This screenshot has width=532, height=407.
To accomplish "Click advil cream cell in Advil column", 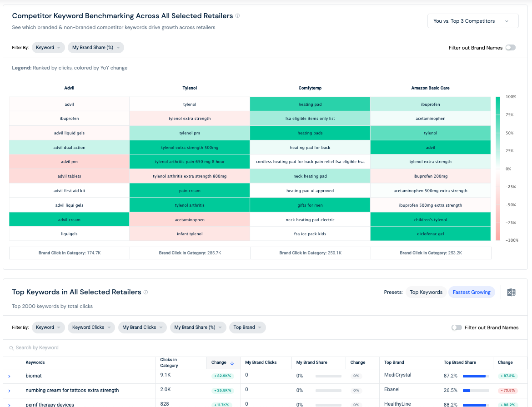I will [69, 219].
